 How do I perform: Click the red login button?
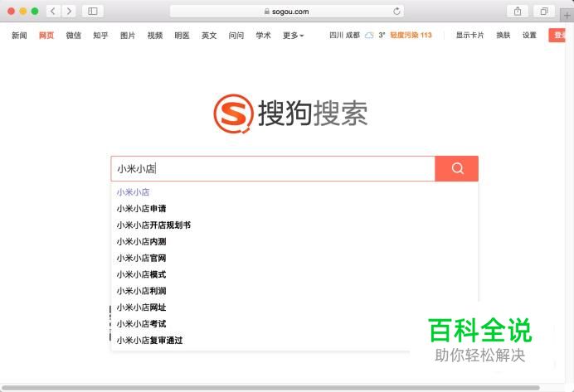click(x=557, y=35)
